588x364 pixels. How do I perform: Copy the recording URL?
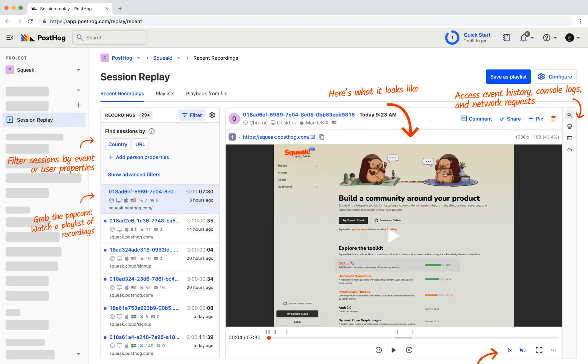[x=322, y=137]
